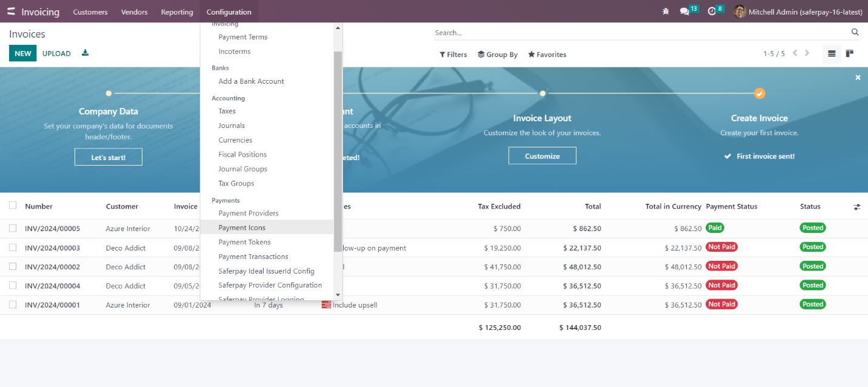Click the NEW invoice button
The image size is (868, 387).
tap(22, 53)
